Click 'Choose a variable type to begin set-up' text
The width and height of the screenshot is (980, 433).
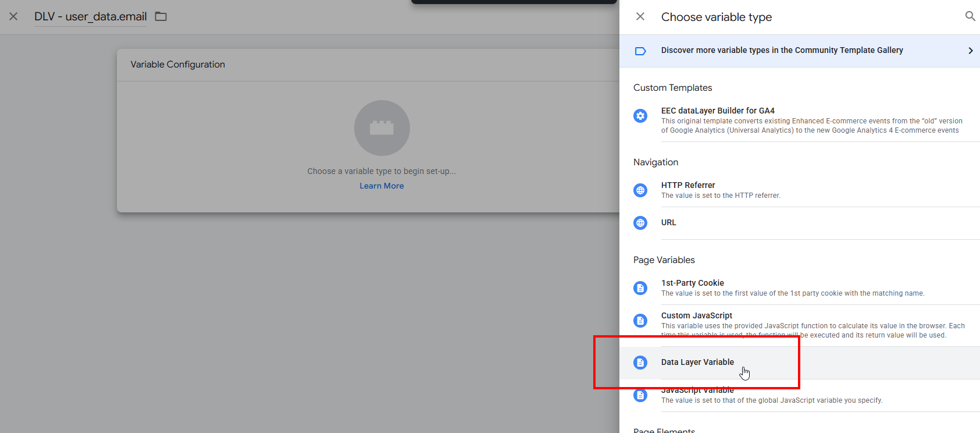coord(382,171)
